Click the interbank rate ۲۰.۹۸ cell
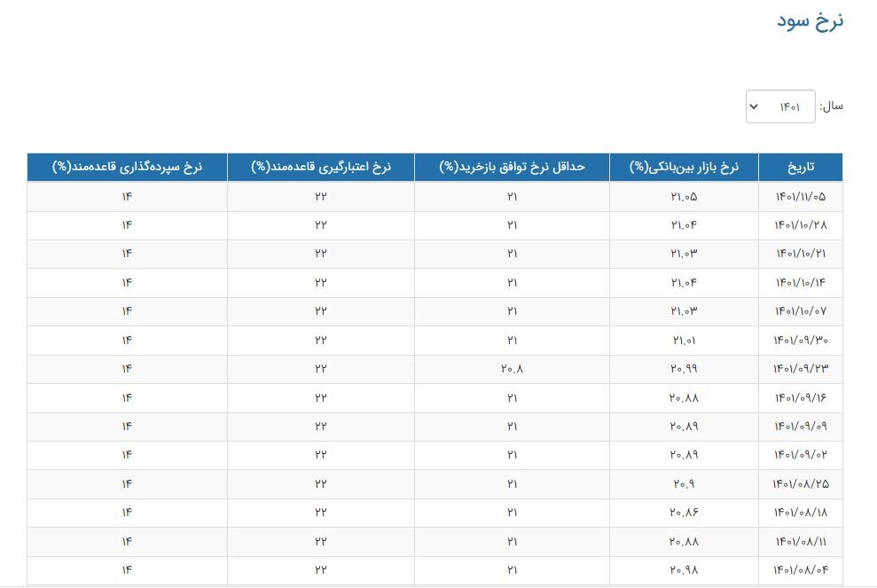 [x=684, y=570]
